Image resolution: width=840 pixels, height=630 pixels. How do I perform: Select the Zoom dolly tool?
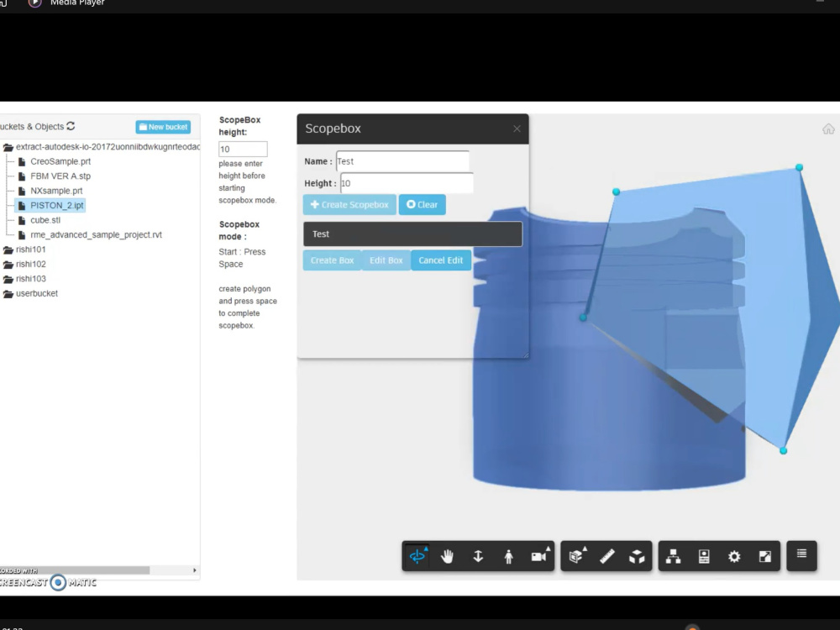click(x=478, y=557)
